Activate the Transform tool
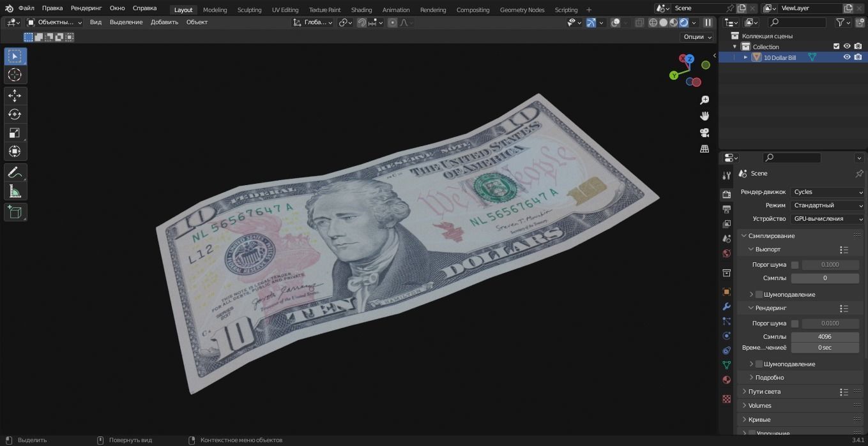 coord(15,151)
